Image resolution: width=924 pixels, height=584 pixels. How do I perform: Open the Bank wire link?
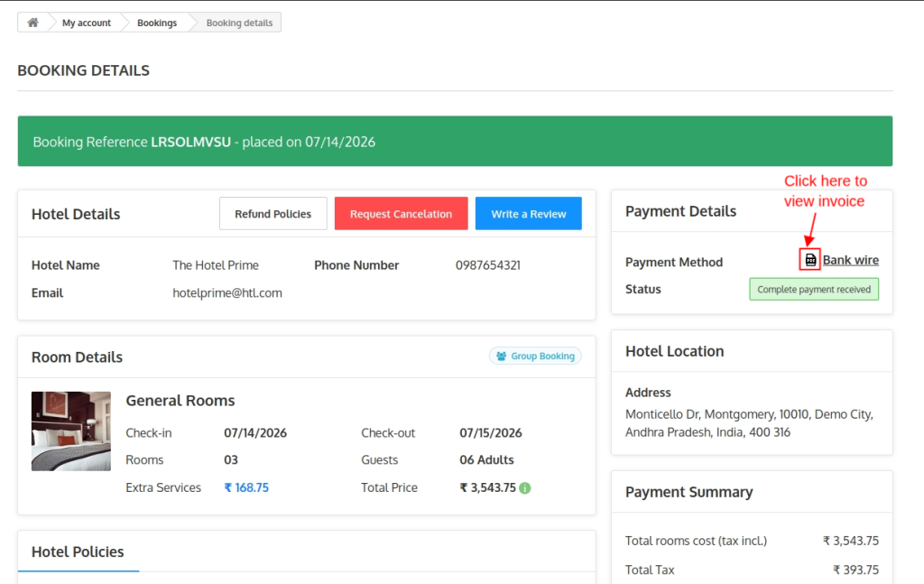point(850,260)
